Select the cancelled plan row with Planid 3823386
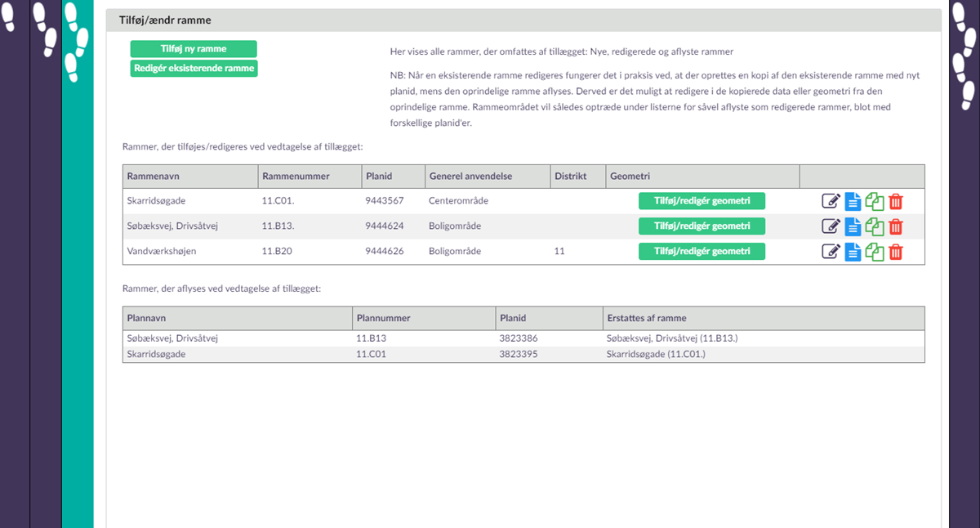This screenshot has height=528, width=980. tap(523, 338)
